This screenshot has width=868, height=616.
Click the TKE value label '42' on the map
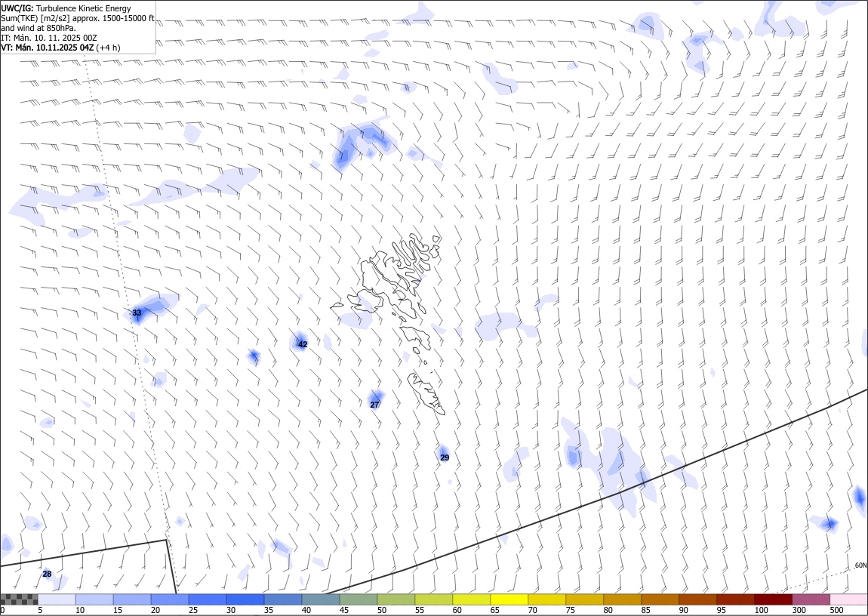[x=303, y=344]
